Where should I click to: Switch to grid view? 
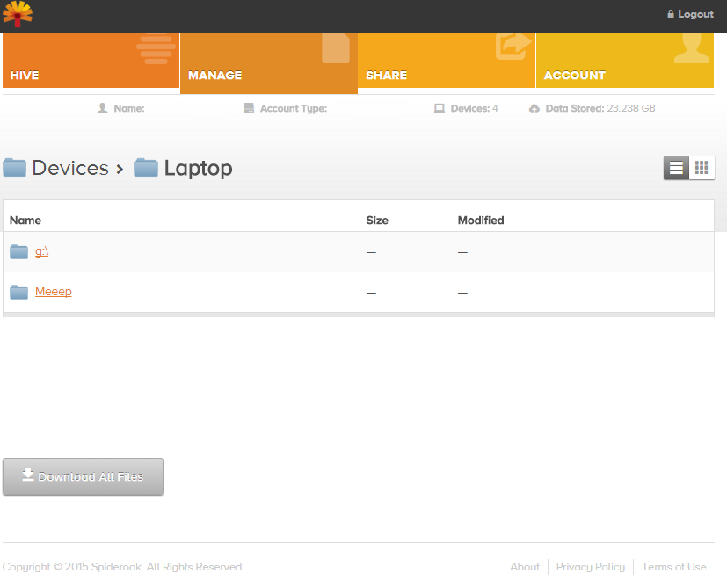pyautogui.click(x=702, y=167)
